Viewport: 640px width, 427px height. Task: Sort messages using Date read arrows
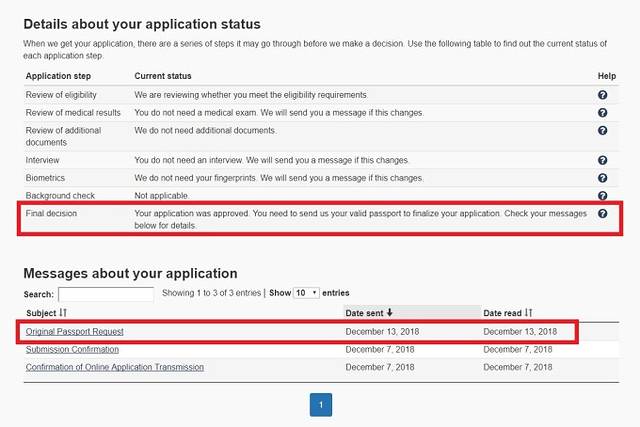point(529,313)
